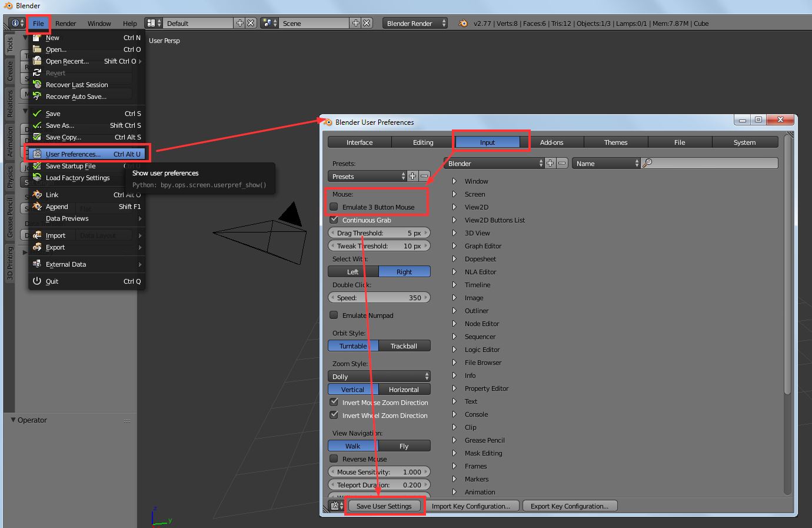Viewport: 812px width, 528px height.
Task: Open the Blender key configuration dropdown
Action: coord(494,163)
